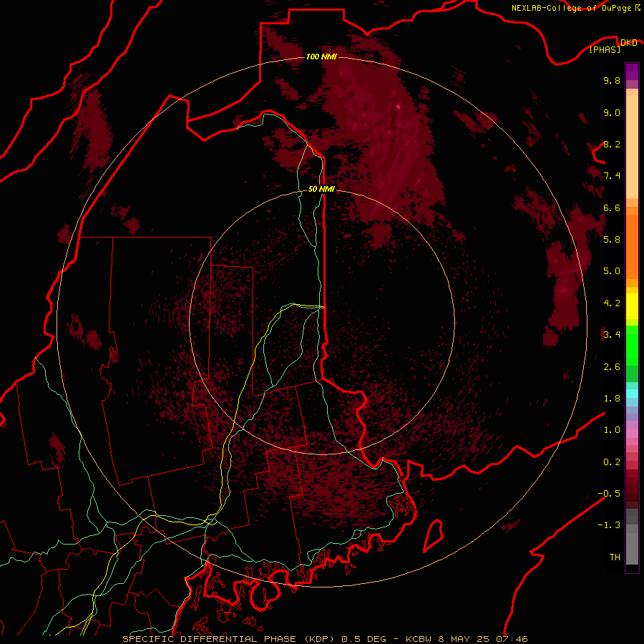Click the 50 NMI range ring label
644x644 pixels.
pyautogui.click(x=321, y=190)
